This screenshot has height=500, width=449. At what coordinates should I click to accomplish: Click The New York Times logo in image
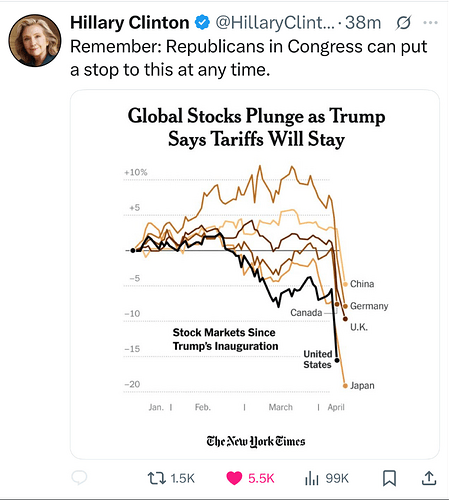pyautogui.click(x=256, y=441)
